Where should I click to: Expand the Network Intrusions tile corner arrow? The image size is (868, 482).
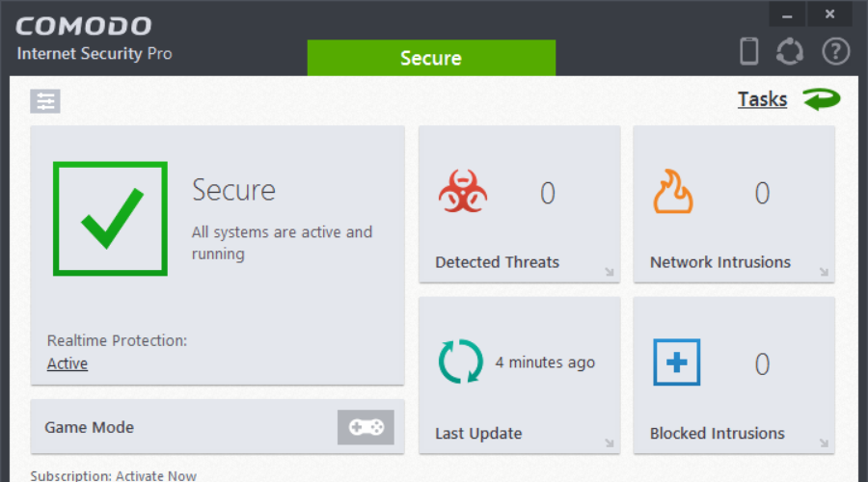[824, 272]
